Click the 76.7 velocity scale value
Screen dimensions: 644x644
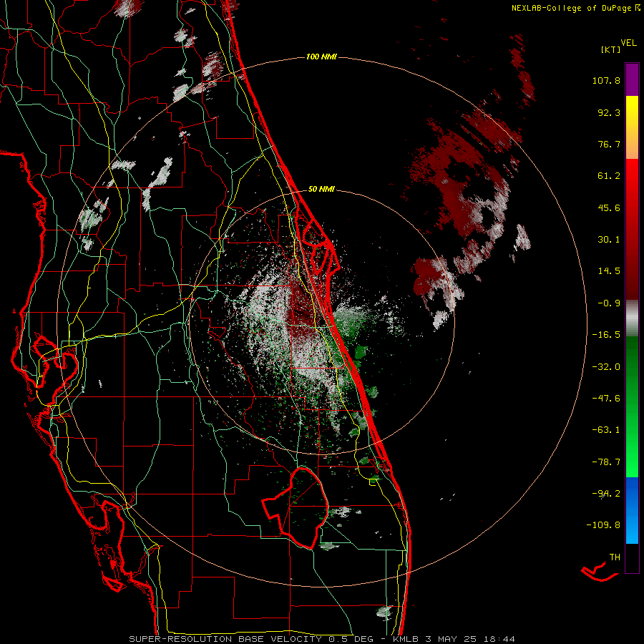click(x=609, y=144)
